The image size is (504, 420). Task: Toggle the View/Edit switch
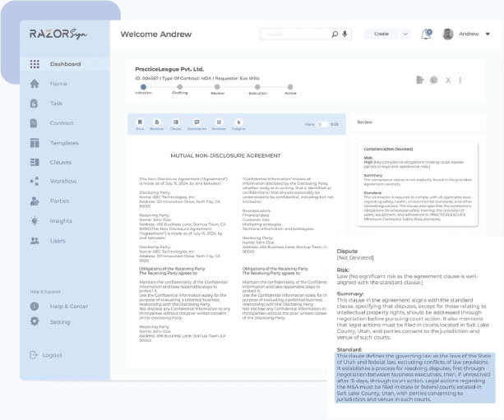pos(322,124)
